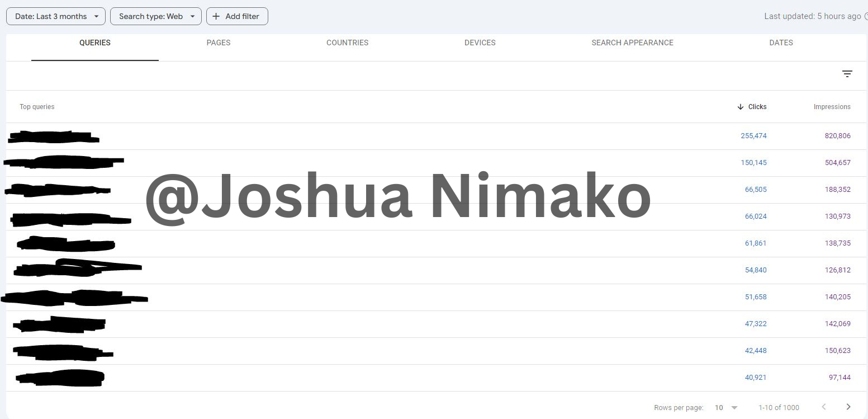Click the 61,861 clicks value
Screen dimensions: 868x419
pyautogui.click(x=756, y=243)
